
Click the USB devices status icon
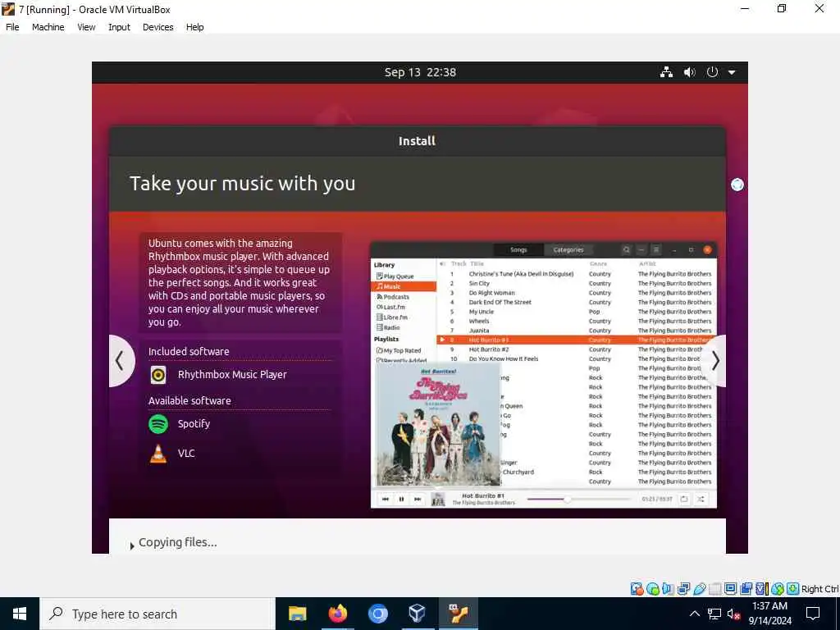click(x=699, y=589)
